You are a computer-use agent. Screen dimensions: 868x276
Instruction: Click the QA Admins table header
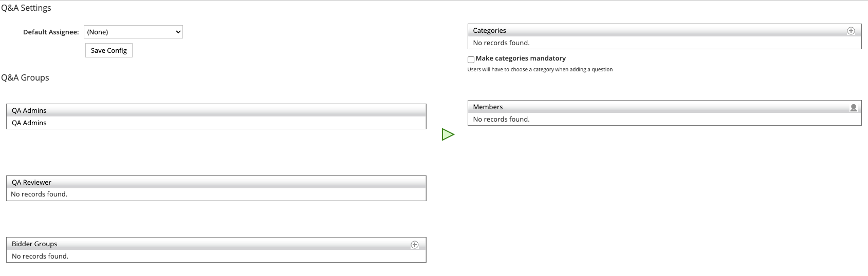coord(216,110)
